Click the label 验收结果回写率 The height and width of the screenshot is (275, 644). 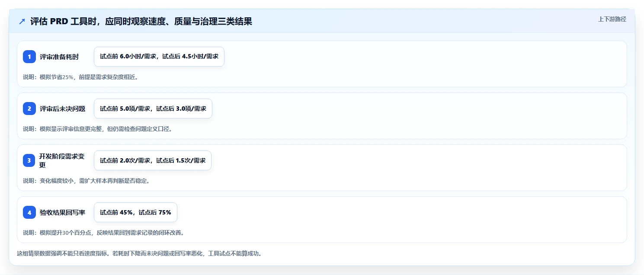tap(63, 212)
